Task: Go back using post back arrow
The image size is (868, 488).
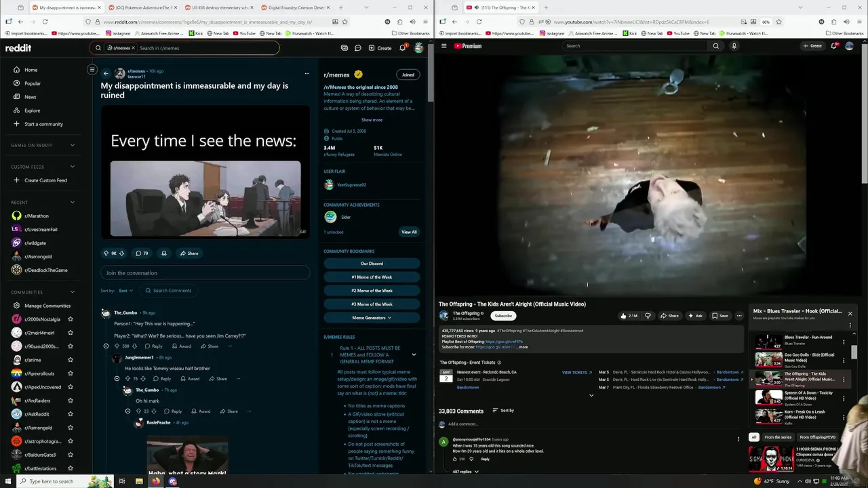Action: (106, 73)
